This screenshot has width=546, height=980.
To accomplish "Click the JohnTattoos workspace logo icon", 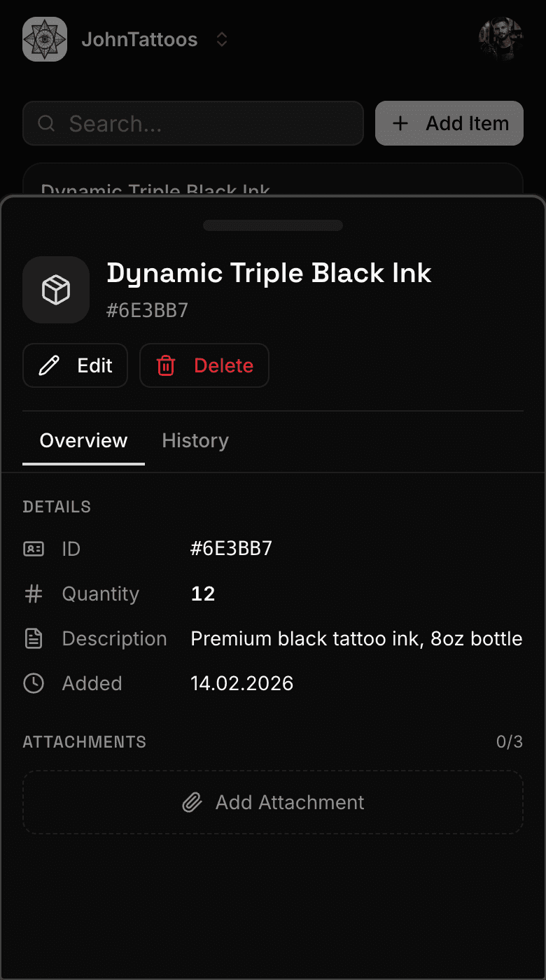I will (x=45, y=39).
